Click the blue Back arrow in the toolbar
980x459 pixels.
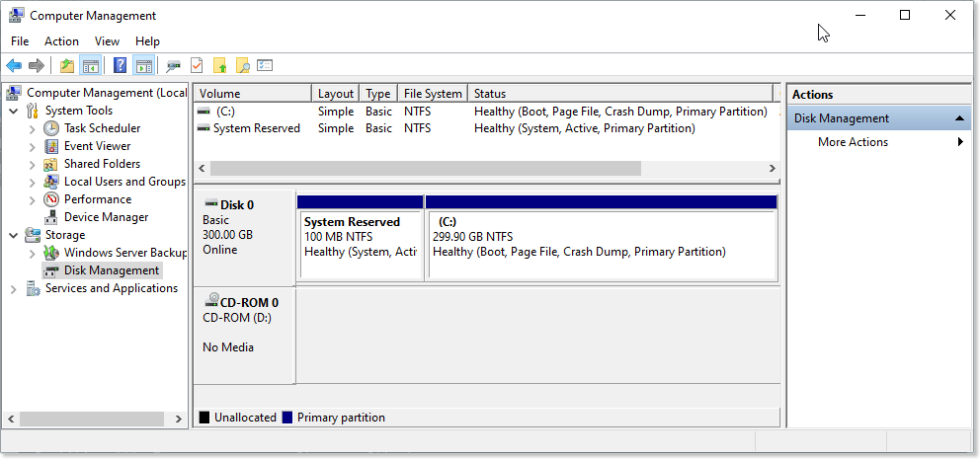coord(14,65)
